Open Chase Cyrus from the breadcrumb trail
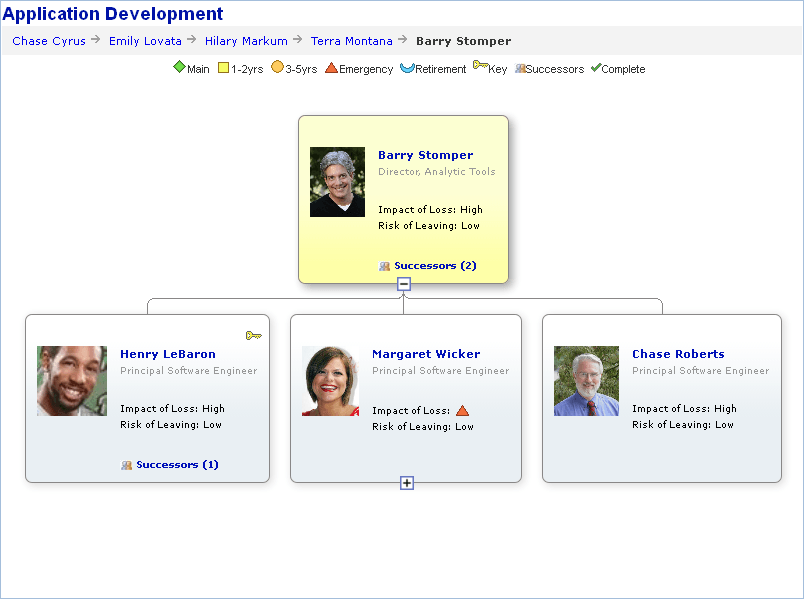Image resolution: width=804 pixels, height=599 pixels. click(x=48, y=41)
